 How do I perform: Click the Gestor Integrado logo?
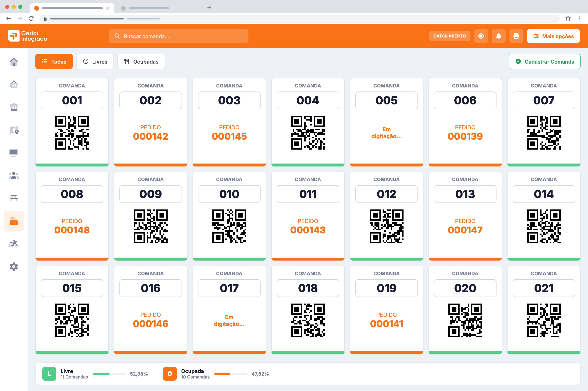[x=27, y=36]
